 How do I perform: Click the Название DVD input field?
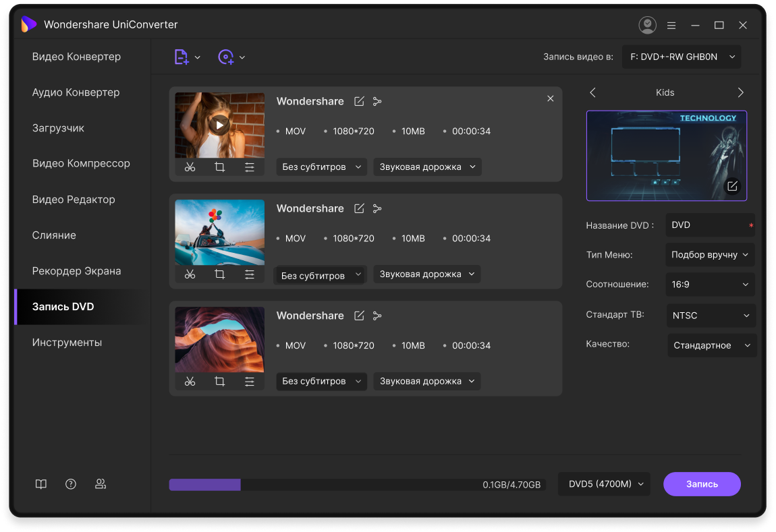pyautogui.click(x=710, y=225)
